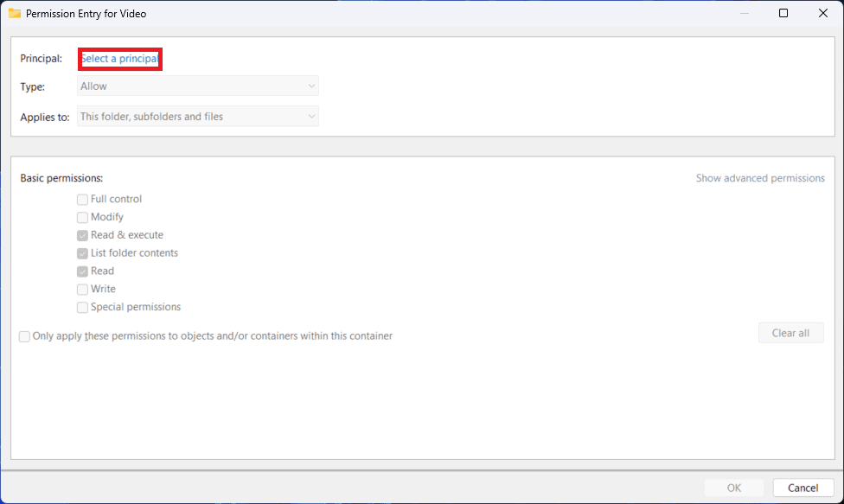Viewport: 844px width, 504px height.
Task: Expand the Applies to dropdown
Action: click(198, 117)
